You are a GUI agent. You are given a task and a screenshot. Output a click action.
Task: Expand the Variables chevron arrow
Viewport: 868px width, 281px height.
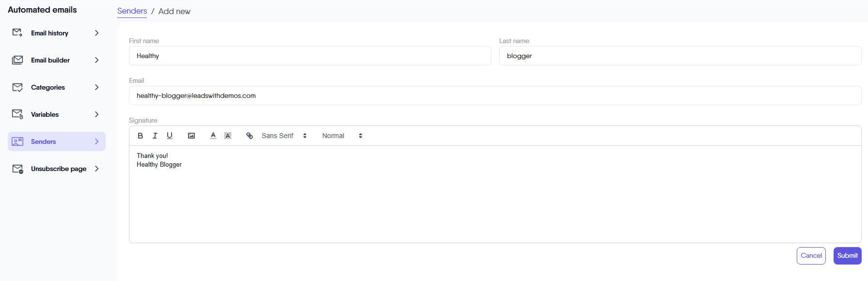click(x=97, y=114)
